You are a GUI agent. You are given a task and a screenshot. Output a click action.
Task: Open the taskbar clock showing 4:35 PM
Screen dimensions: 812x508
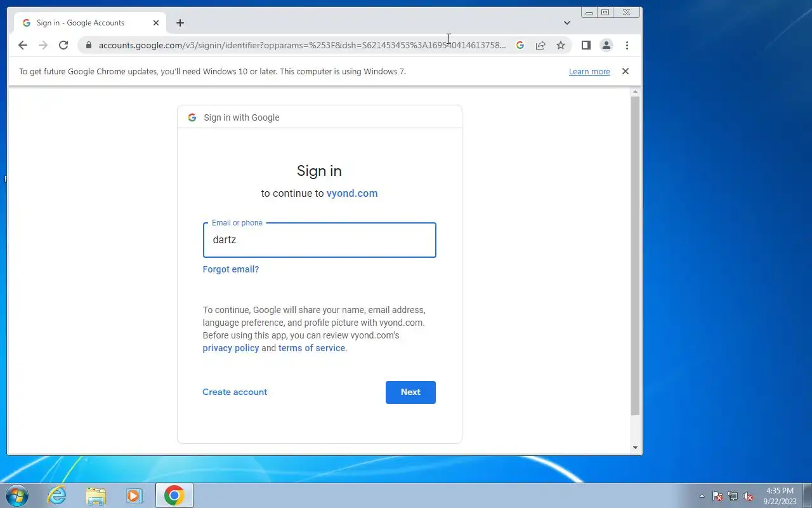780,496
